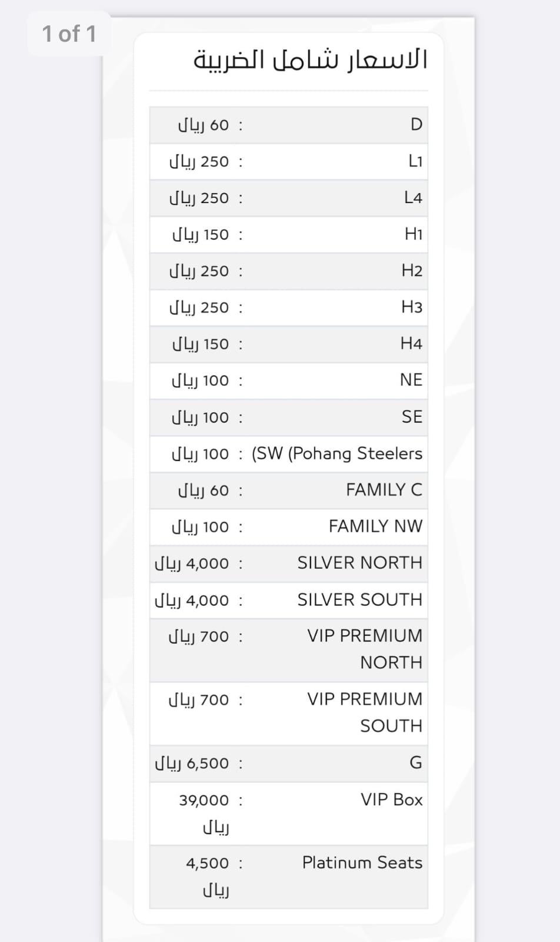Select the H1 price row
The width and height of the screenshot is (560, 942).
click(288, 234)
